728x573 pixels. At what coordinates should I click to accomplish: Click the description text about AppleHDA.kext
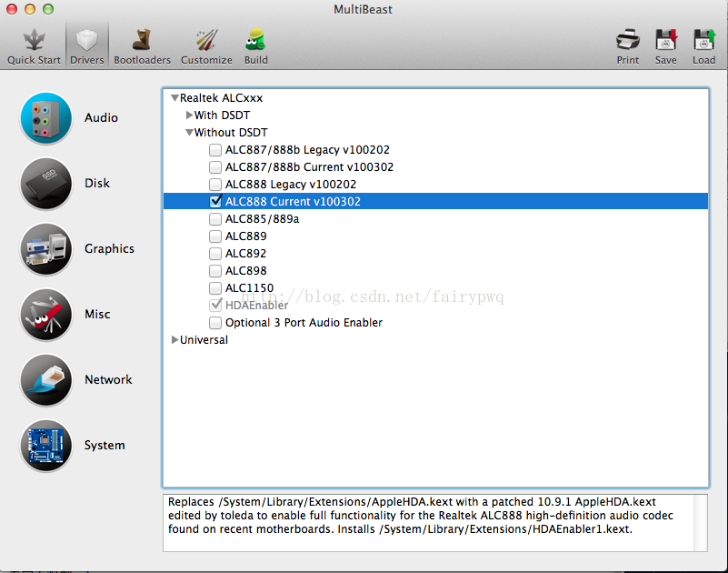[421, 516]
